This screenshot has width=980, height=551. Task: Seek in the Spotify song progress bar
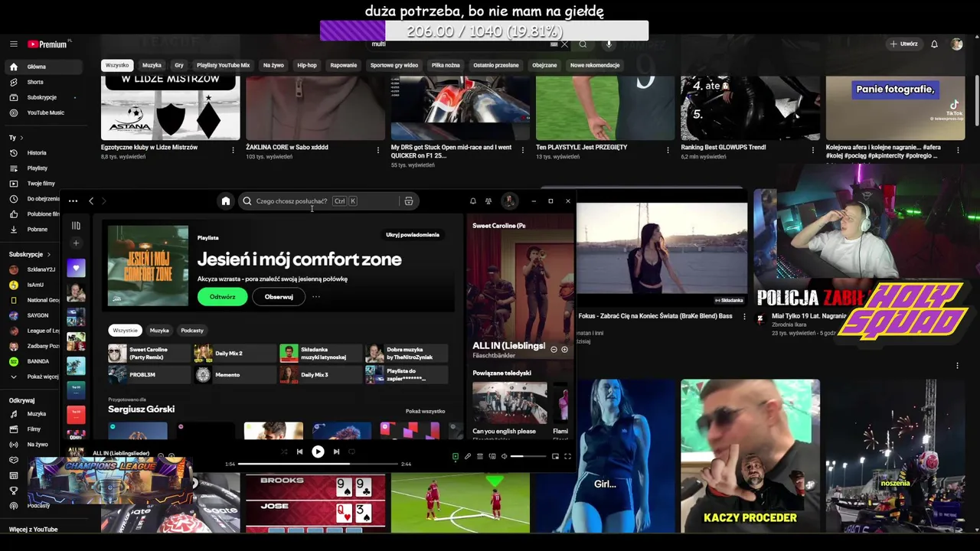coord(318,464)
